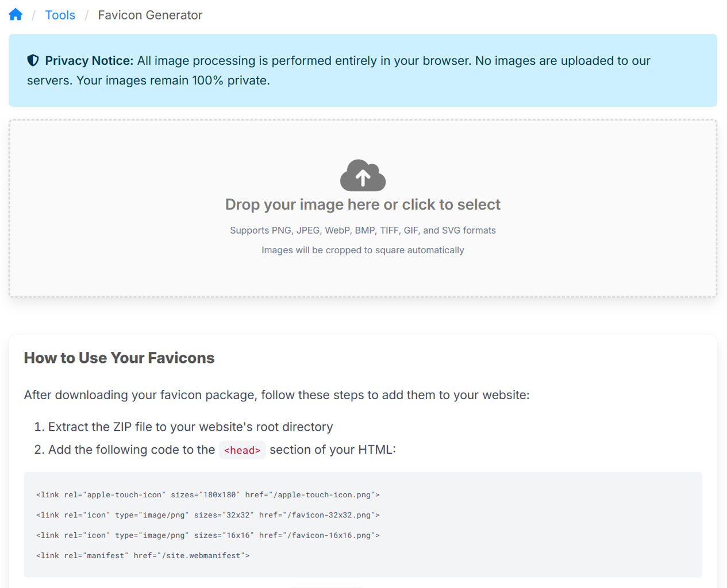Click the 'Add the following code' step
The image size is (727, 588).
click(131, 450)
